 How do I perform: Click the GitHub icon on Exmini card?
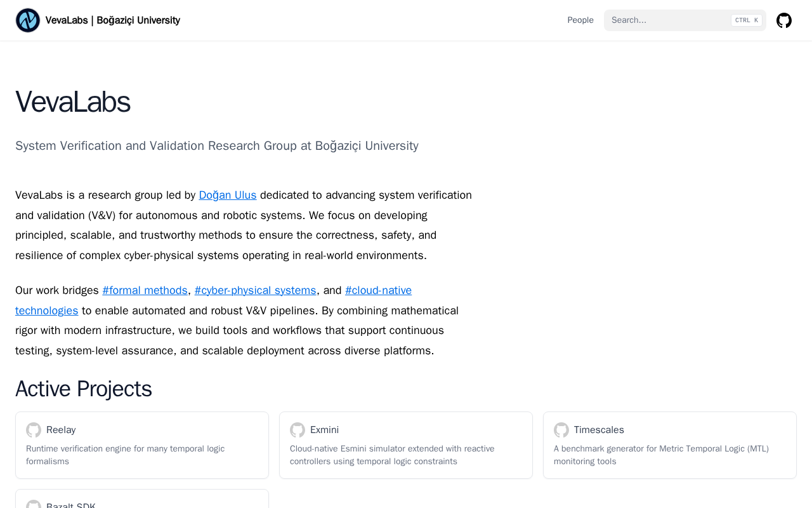pos(298,430)
